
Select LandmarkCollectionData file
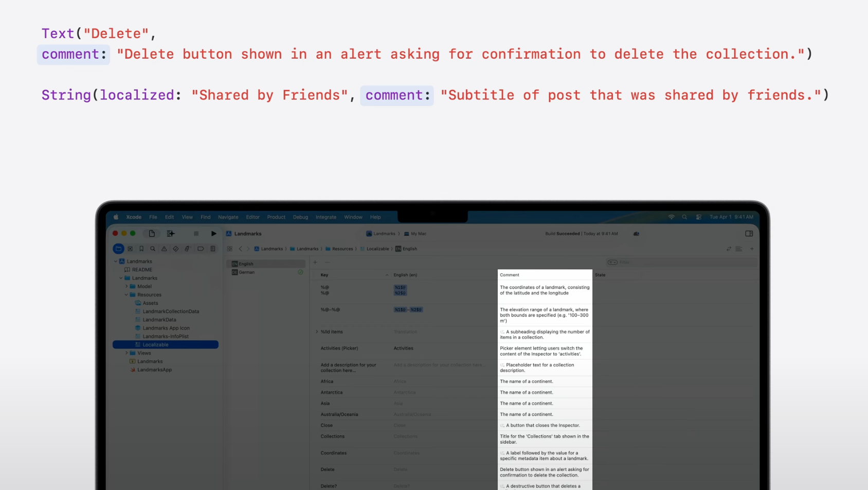point(171,311)
